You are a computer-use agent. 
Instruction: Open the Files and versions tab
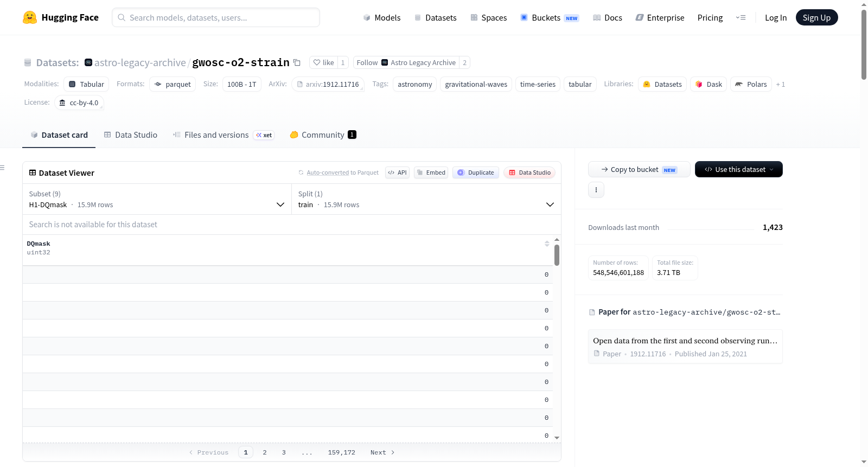click(x=224, y=135)
